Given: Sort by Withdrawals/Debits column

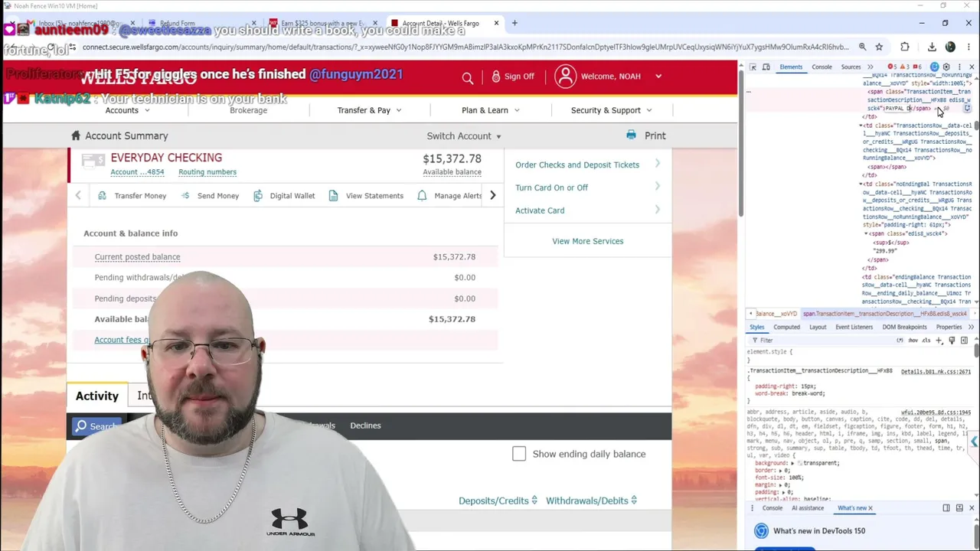Looking at the screenshot, I should pyautogui.click(x=591, y=500).
